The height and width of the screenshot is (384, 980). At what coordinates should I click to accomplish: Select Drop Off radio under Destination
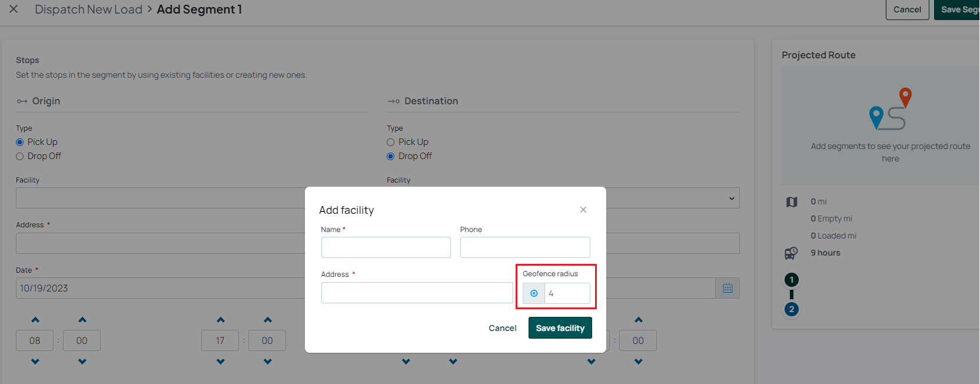tap(391, 156)
